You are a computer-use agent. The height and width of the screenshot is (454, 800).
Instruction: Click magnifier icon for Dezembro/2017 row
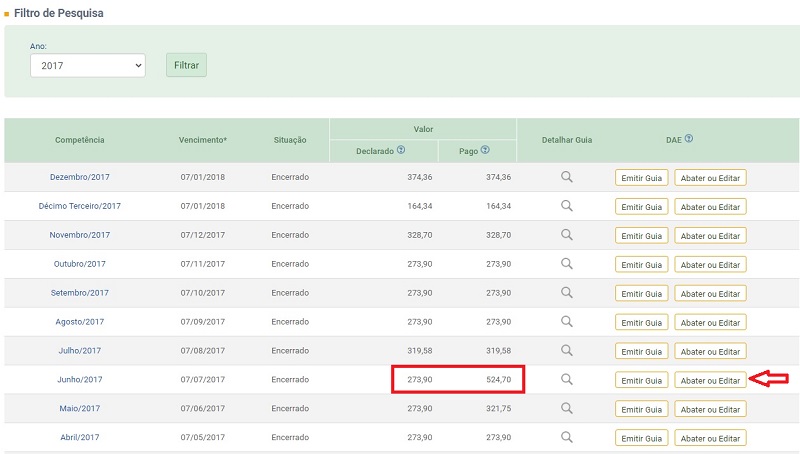pos(566,177)
